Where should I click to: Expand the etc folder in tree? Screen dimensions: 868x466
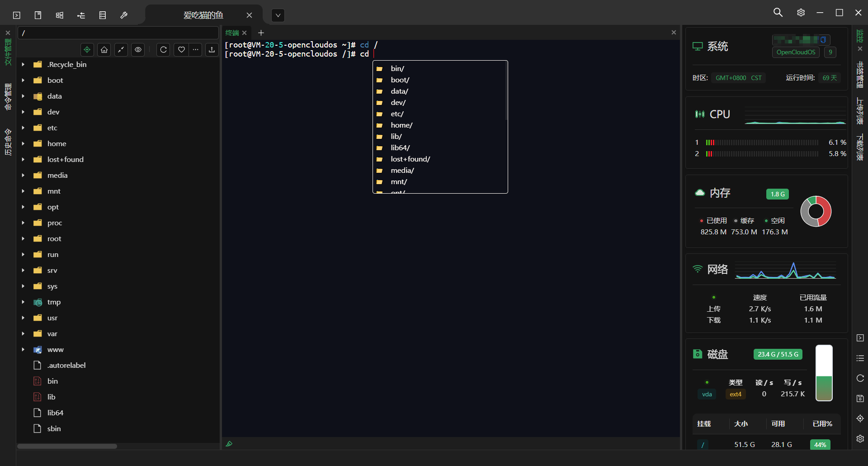pos(23,128)
